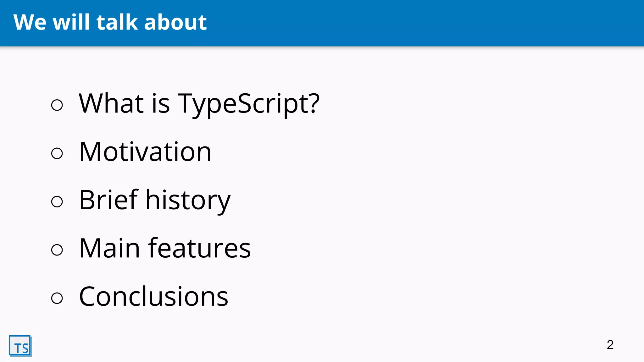This screenshot has height=362, width=644.
Task: Click the word 'features' in fourth bullet
Action: pos(200,248)
